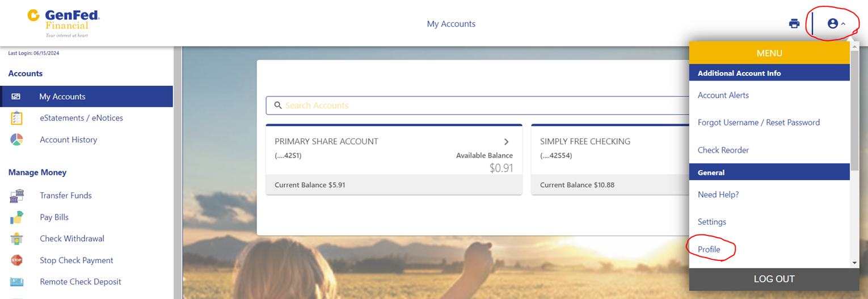
Task: Click Stop Check Payment stop-sign icon
Action: click(x=16, y=260)
